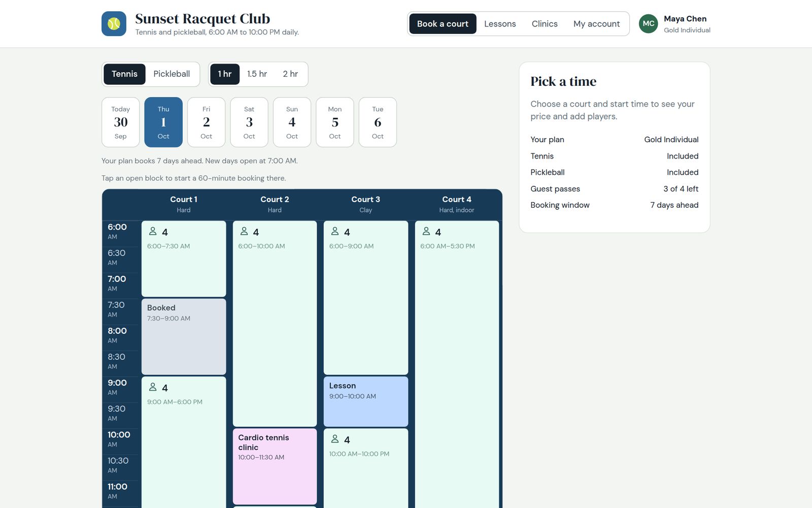The image size is (812, 508).
Task: Book the Court 2 6:00–10:00 AM open block
Action: tap(275, 324)
